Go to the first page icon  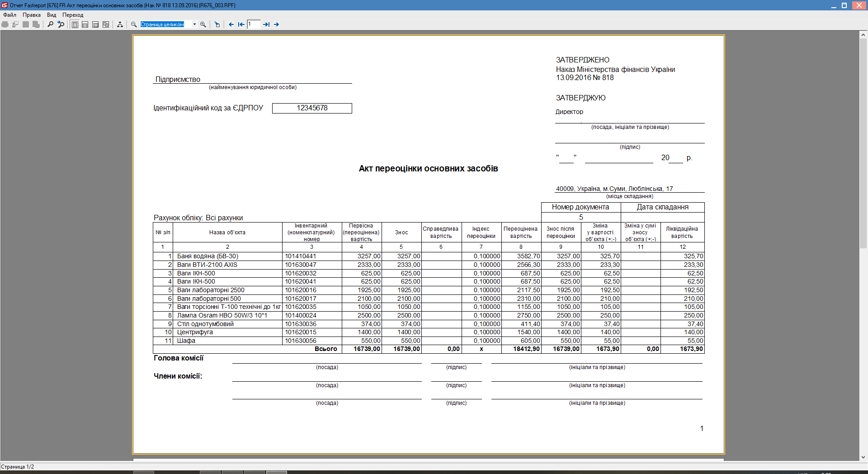[x=241, y=24]
